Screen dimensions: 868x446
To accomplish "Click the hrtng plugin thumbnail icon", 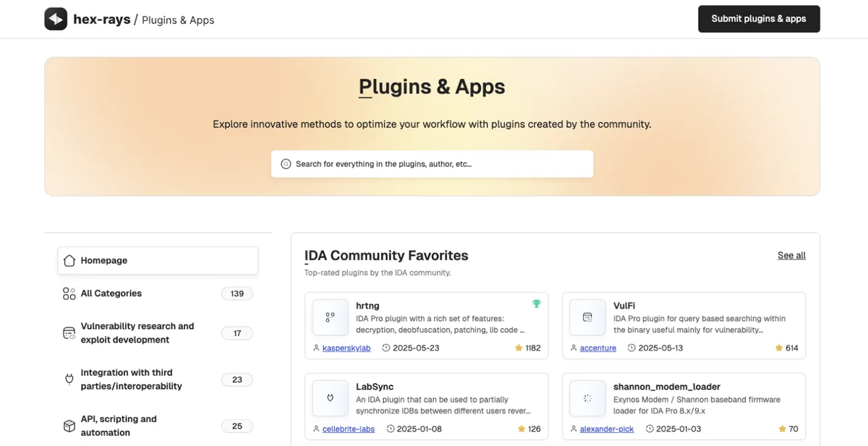I will (331, 317).
